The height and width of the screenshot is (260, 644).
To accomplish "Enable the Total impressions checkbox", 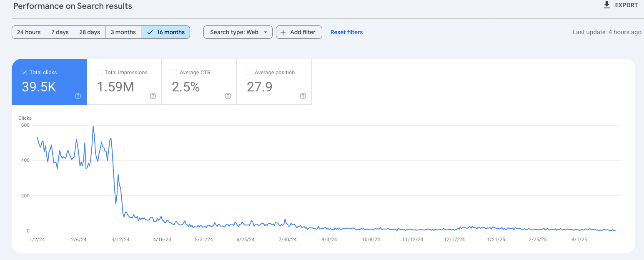I will pyautogui.click(x=100, y=73).
